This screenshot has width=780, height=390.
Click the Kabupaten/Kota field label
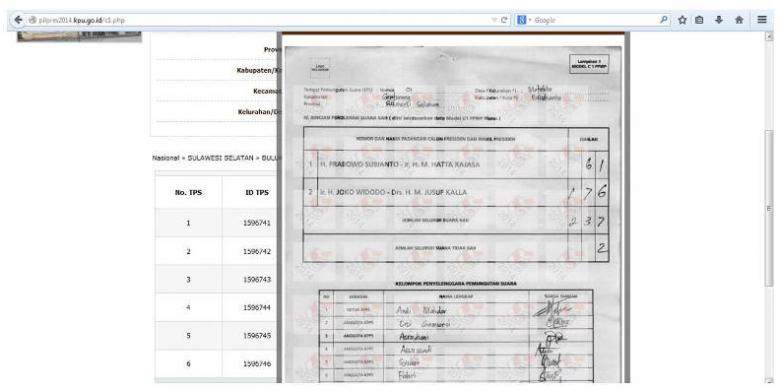(x=259, y=70)
